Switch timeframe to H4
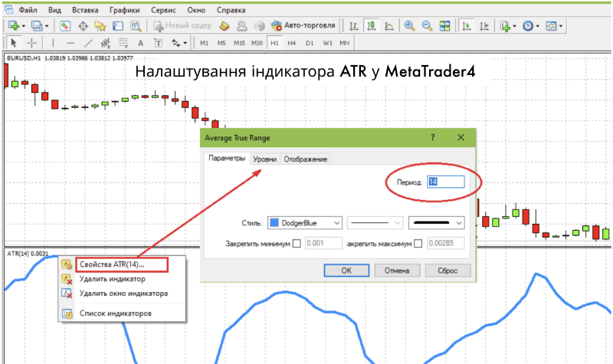Viewport: 613px width, 364px height. pyautogui.click(x=292, y=43)
